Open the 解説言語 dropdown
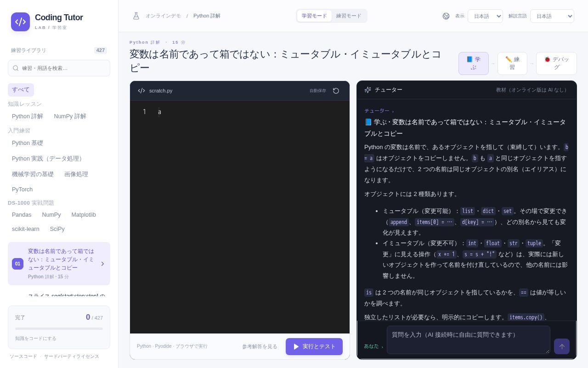The height and width of the screenshot is (368, 588). coord(552,16)
